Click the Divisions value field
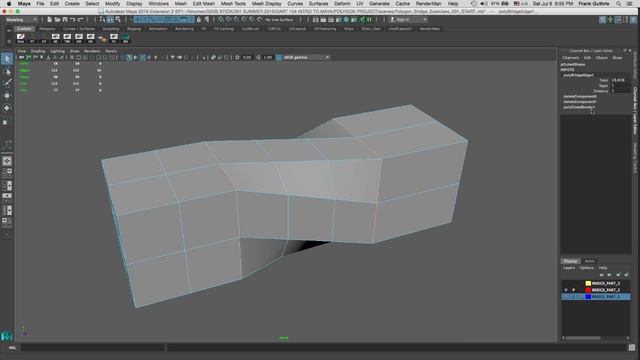 pyautogui.click(x=620, y=91)
